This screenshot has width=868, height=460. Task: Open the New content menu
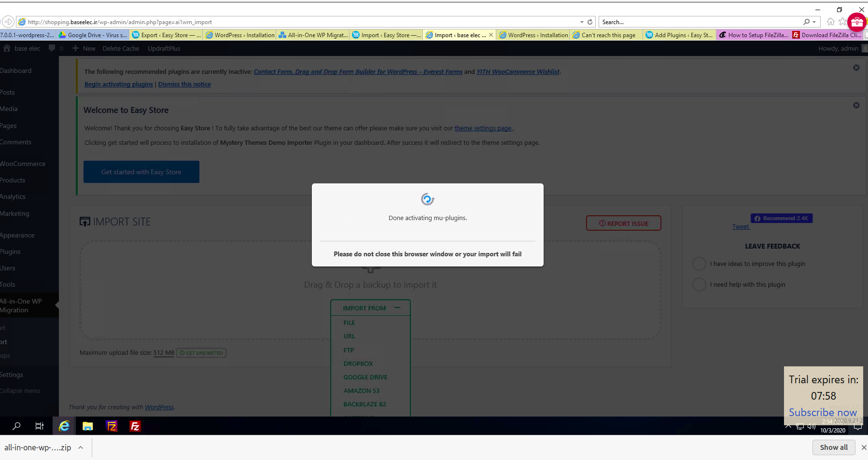(x=84, y=48)
